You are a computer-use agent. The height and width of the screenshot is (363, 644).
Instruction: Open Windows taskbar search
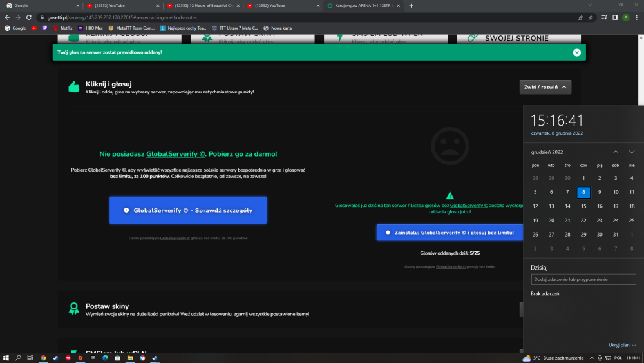[x=18, y=358]
